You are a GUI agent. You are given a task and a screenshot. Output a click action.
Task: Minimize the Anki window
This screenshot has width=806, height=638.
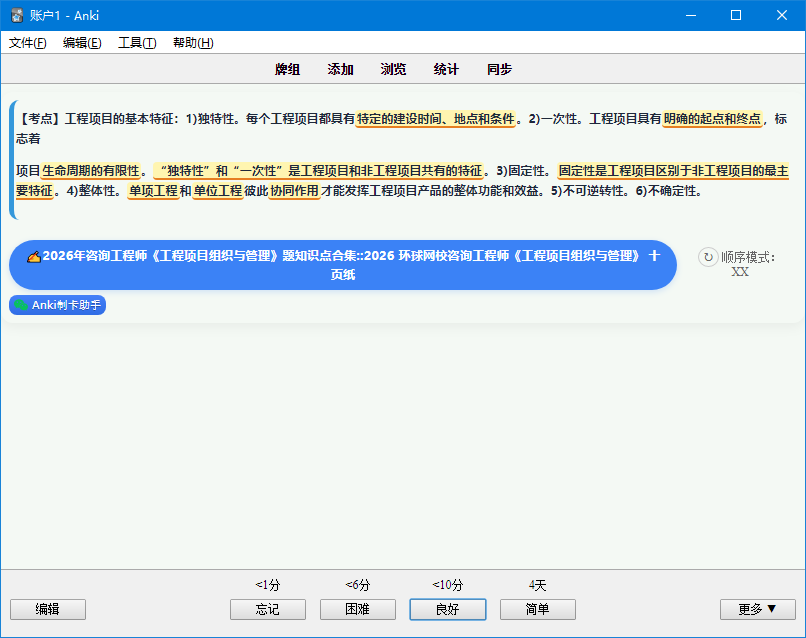pos(691,15)
